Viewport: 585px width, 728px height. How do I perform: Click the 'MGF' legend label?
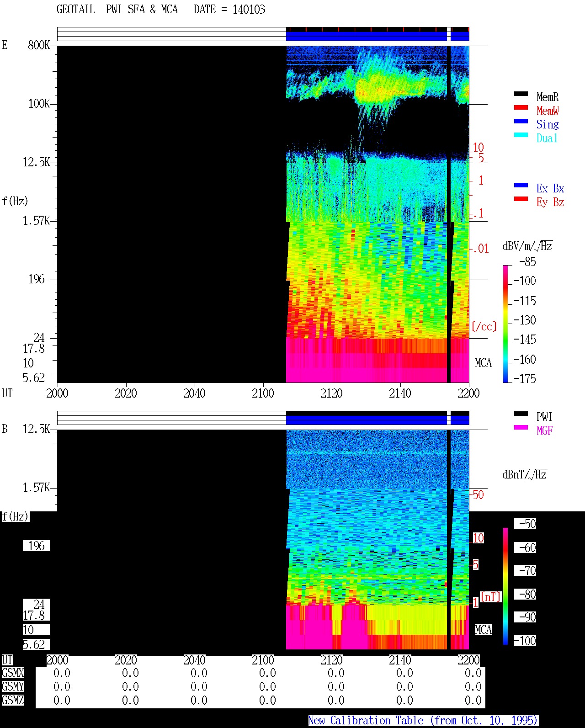tap(545, 430)
